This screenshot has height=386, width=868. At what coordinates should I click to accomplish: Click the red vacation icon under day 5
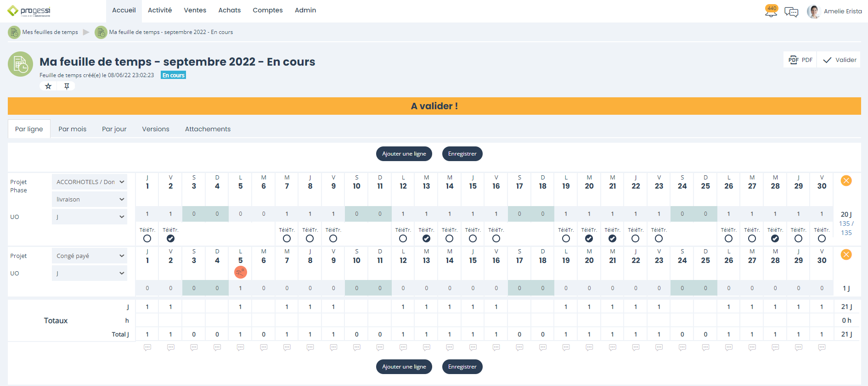pyautogui.click(x=241, y=272)
